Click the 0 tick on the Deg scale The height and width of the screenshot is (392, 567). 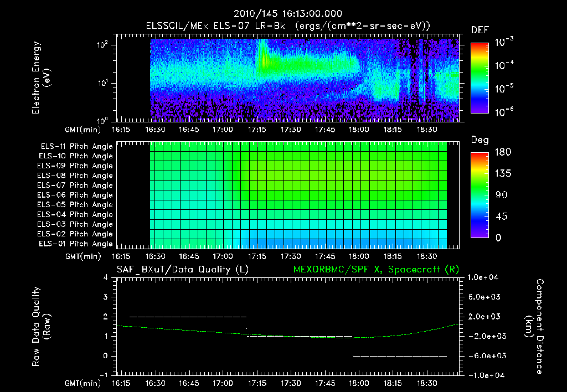[x=499, y=238]
